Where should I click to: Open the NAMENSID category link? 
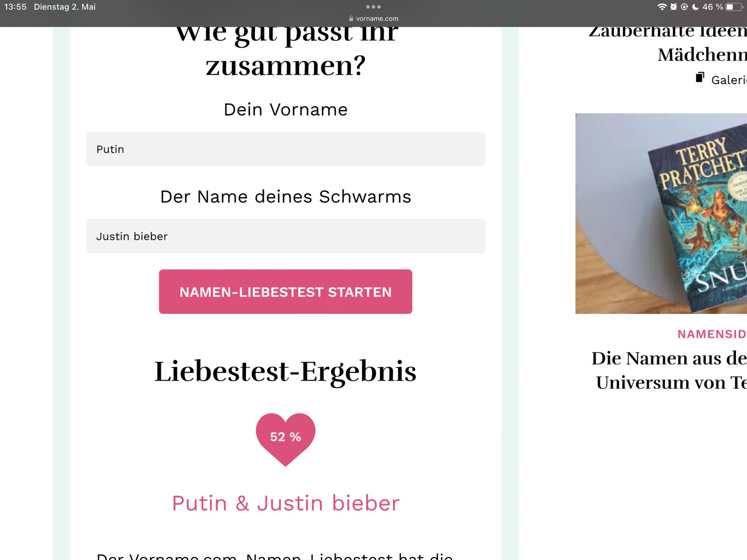tap(712, 334)
